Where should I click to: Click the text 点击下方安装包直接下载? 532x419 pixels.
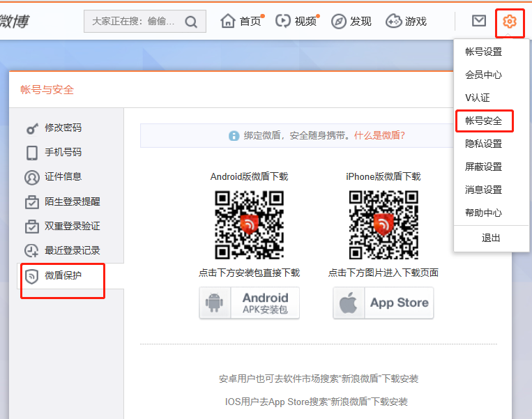pos(250,273)
